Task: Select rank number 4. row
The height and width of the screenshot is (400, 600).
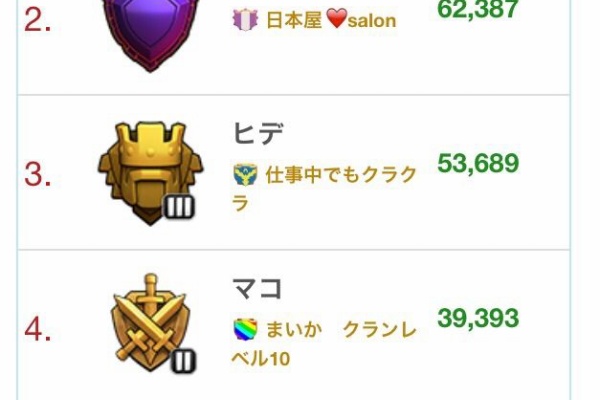Action: click(x=293, y=325)
